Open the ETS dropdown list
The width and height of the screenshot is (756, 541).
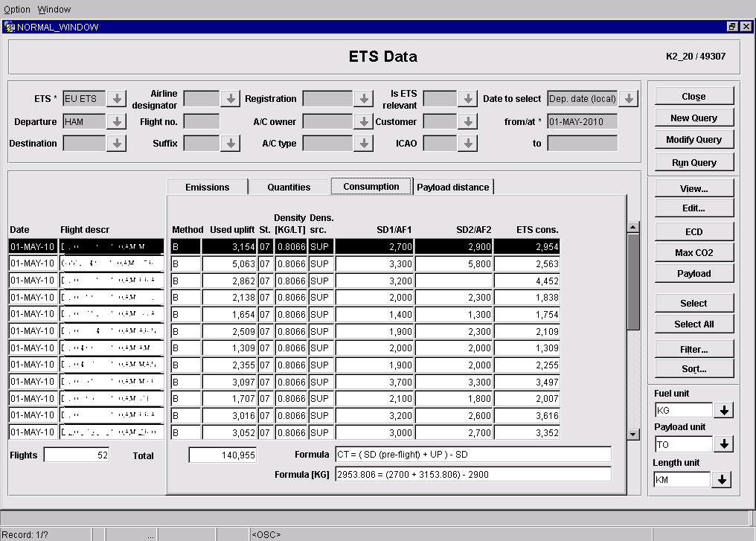[116, 99]
